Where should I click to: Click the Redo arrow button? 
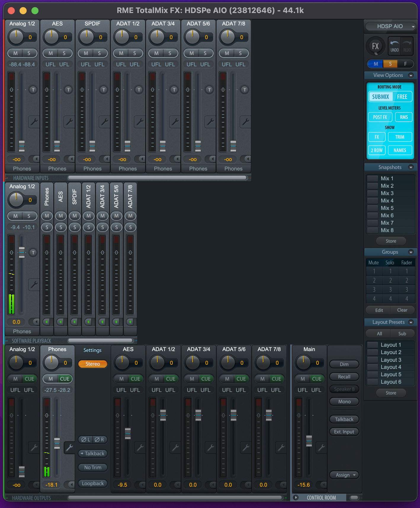[x=407, y=46]
